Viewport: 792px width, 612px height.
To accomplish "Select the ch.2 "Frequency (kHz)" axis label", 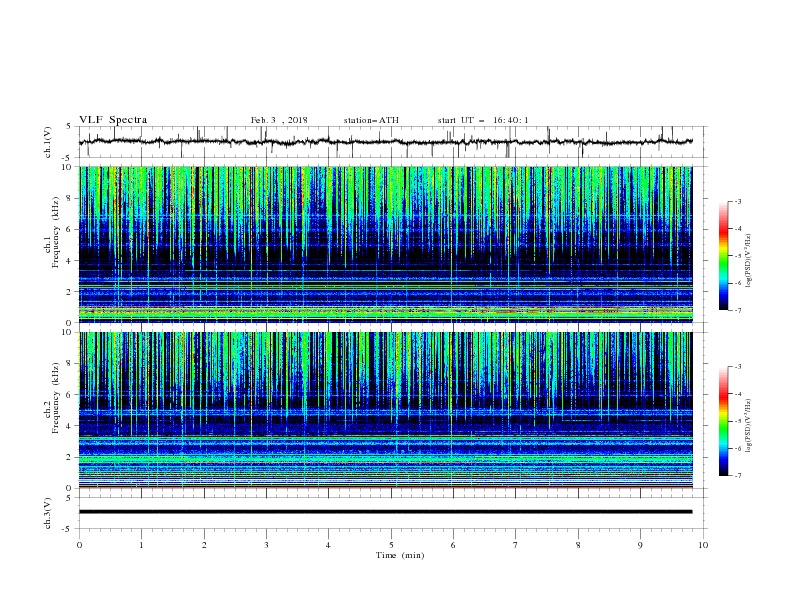I will (x=56, y=397).
